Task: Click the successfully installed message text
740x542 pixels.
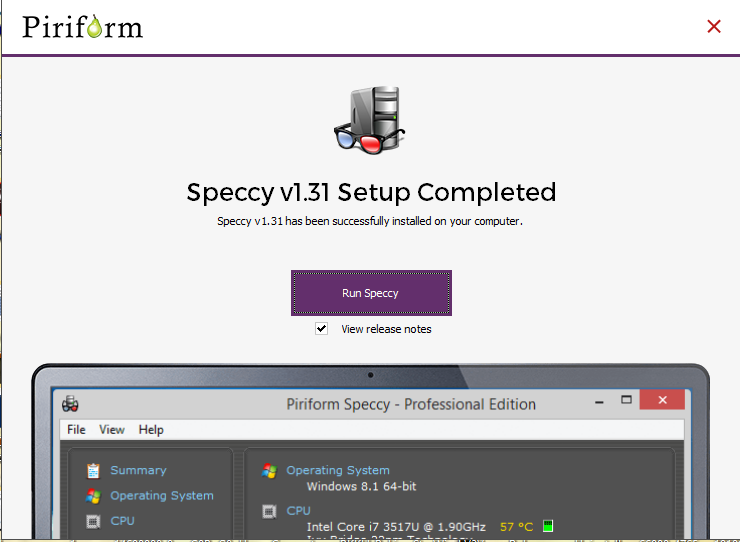Action: point(370,221)
